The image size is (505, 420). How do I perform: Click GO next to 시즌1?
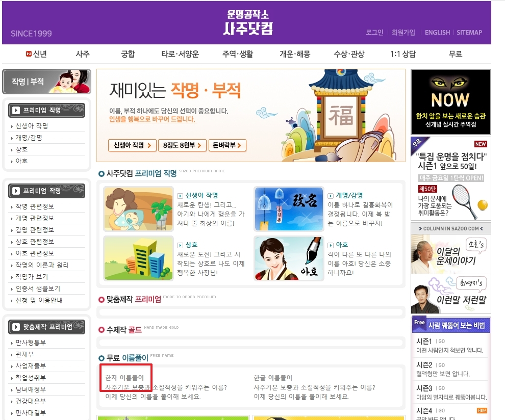click(442, 342)
